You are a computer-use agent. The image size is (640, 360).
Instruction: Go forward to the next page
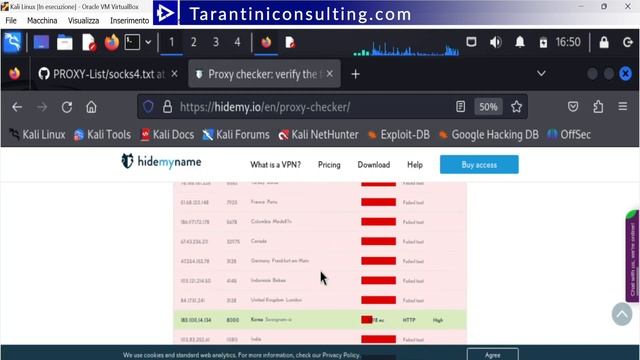tap(42, 107)
